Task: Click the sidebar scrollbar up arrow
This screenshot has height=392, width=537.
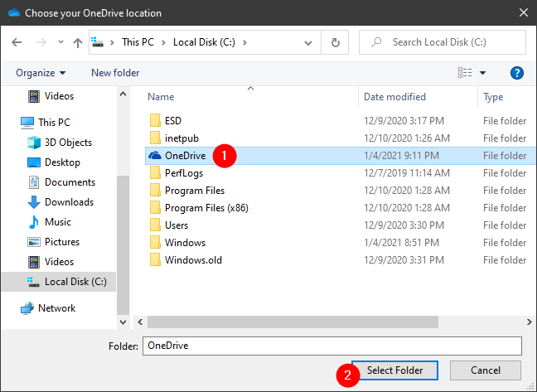Action: 123,94
